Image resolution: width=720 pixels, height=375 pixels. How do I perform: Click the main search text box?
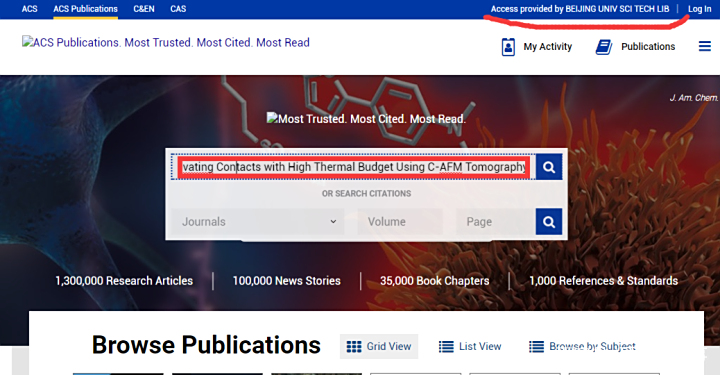click(x=354, y=167)
